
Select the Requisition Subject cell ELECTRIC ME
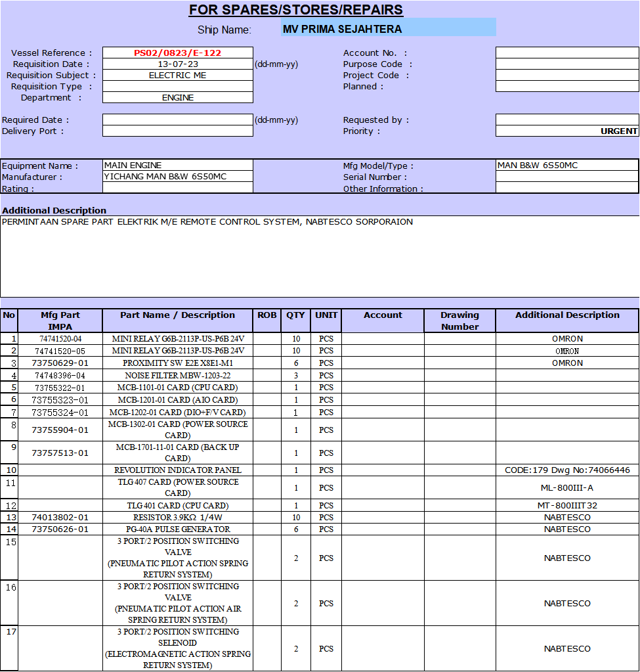click(x=178, y=75)
